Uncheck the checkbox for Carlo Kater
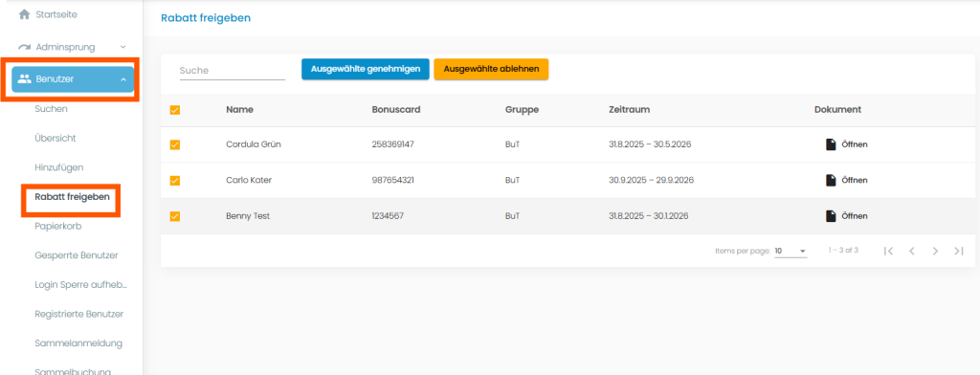Viewport: 980px width, 375px height. pyautogui.click(x=175, y=180)
